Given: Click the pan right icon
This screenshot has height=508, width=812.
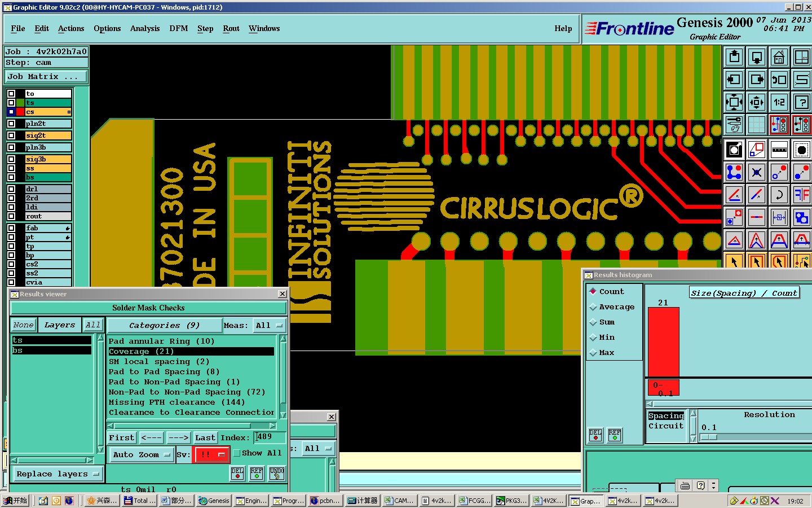Looking at the screenshot, I should tap(757, 80).
